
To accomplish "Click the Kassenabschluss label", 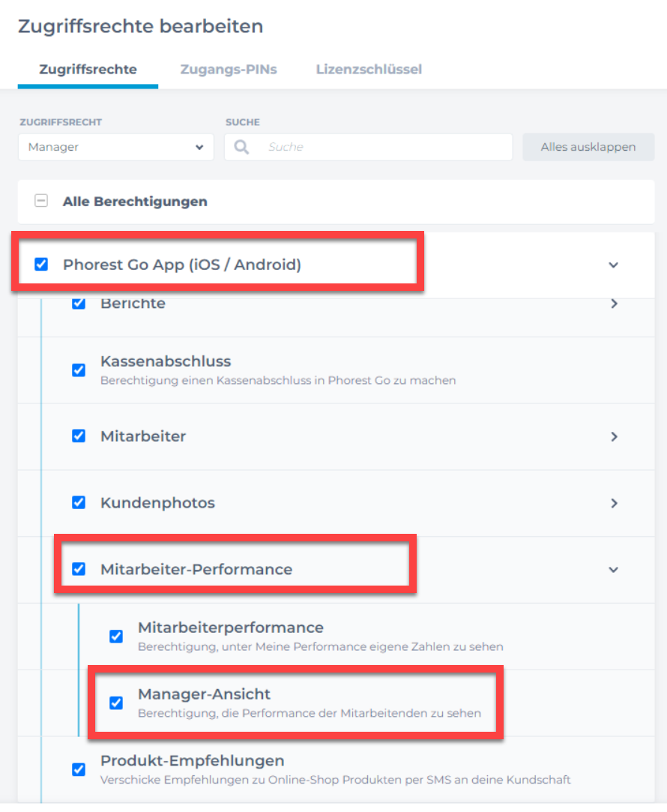I will (x=166, y=361).
